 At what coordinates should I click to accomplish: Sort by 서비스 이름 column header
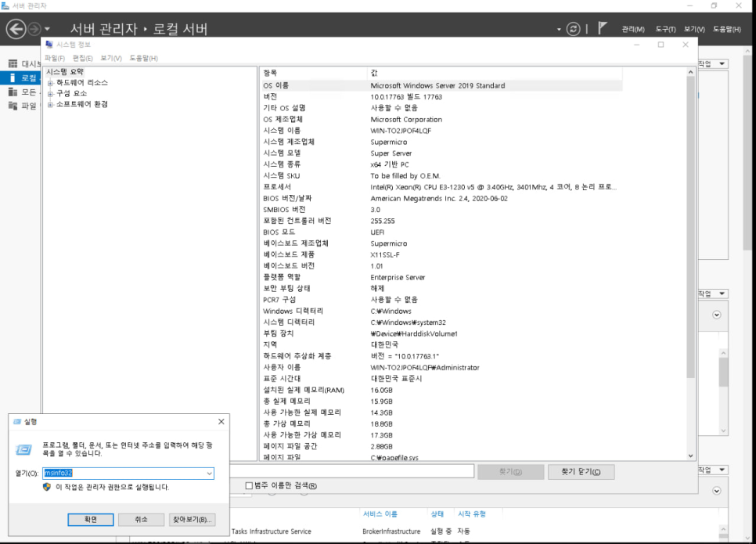(x=380, y=514)
